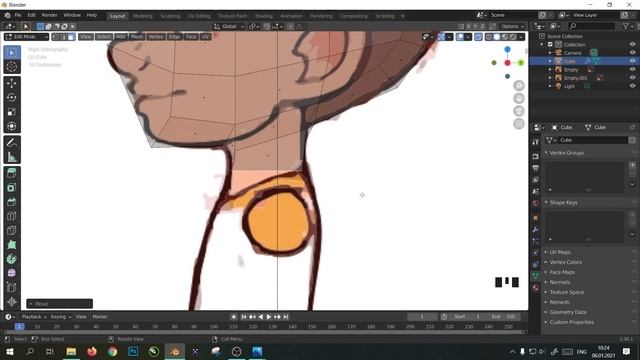Viewport: 640px width, 360px height.
Task: Open the File menu
Action: pos(18,15)
